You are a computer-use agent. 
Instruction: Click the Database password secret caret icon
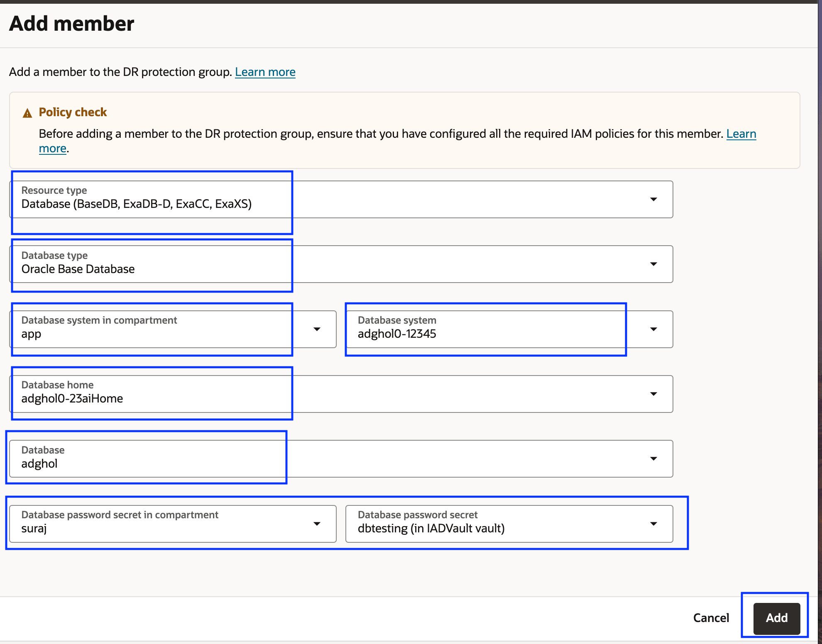(653, 524)
